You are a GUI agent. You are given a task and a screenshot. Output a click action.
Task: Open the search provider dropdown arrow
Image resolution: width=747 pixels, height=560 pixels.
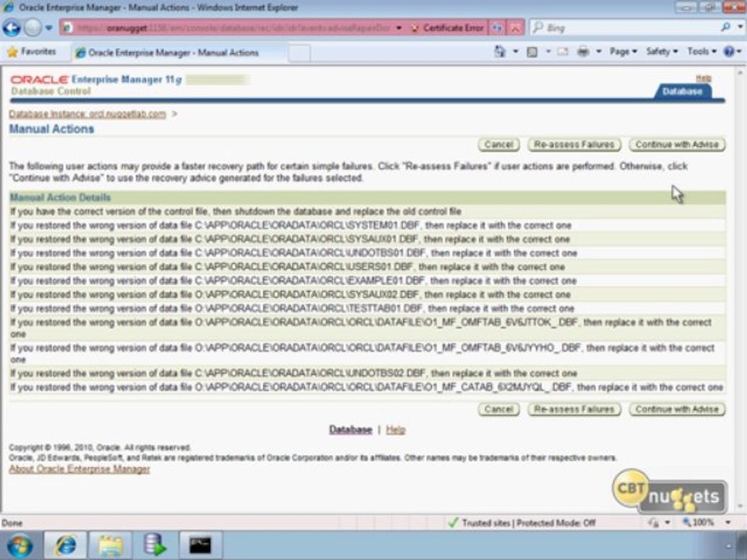point(740,27)
